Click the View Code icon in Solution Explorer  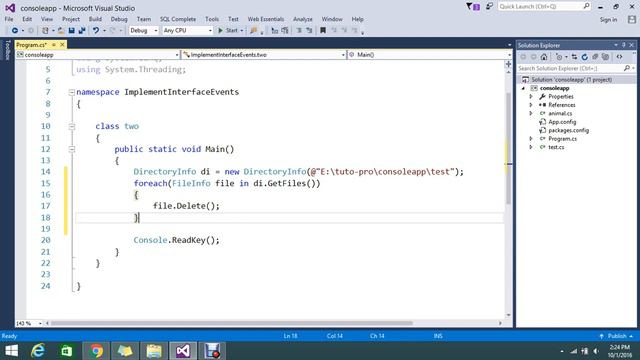pos(619,57)
